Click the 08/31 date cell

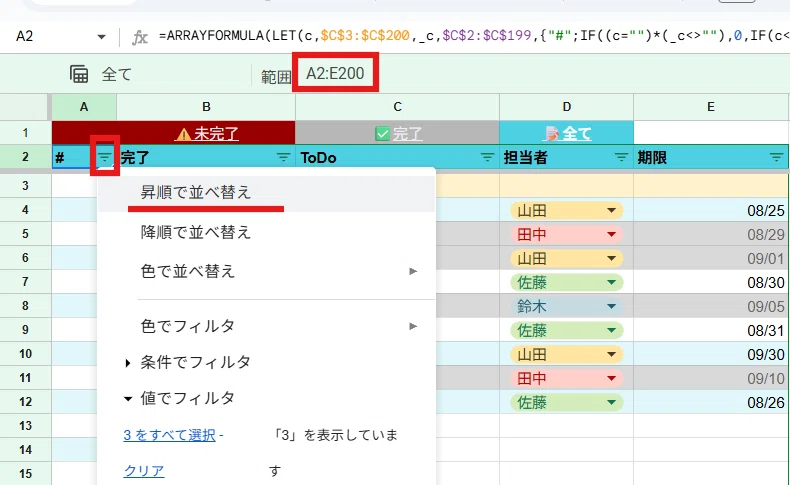click(x=711, y=330)
